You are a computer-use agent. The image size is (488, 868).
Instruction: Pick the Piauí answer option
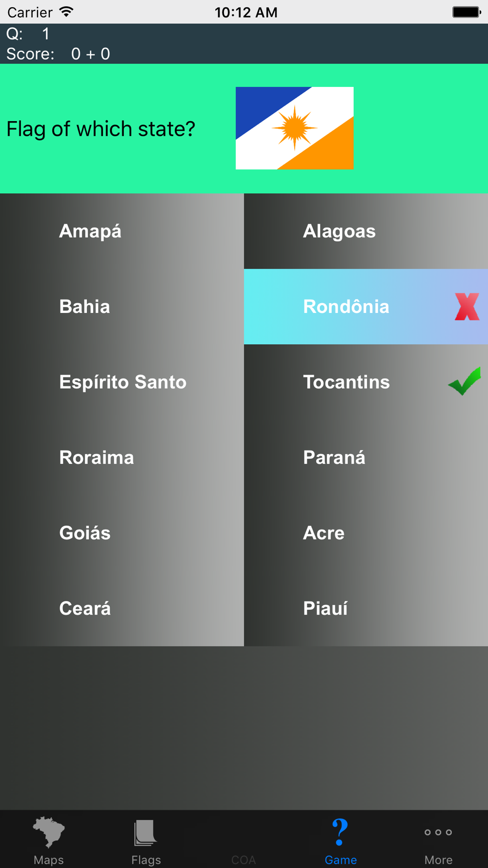click(366, 608)
